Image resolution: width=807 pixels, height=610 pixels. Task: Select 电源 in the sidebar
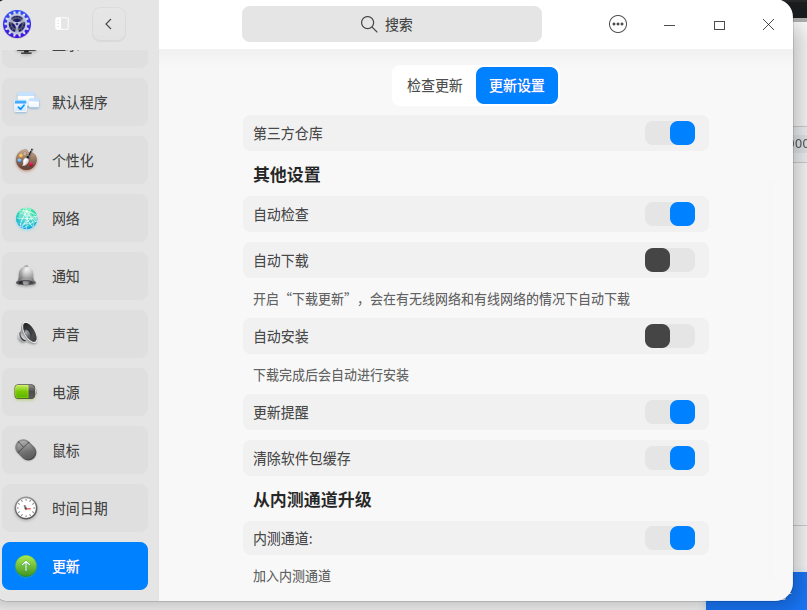[x=75, y=392]
